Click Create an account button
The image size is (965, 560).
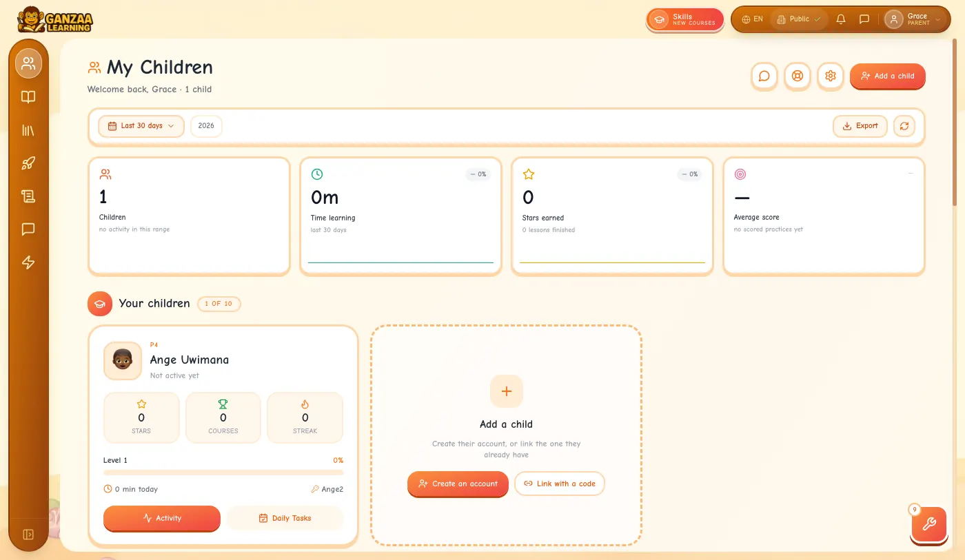(x=458, y=484)
